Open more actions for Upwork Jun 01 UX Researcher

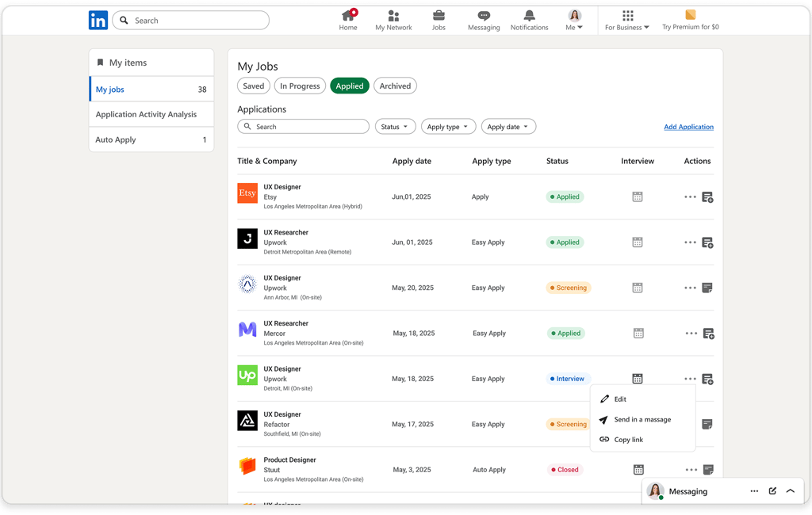(x=690, y=242)
